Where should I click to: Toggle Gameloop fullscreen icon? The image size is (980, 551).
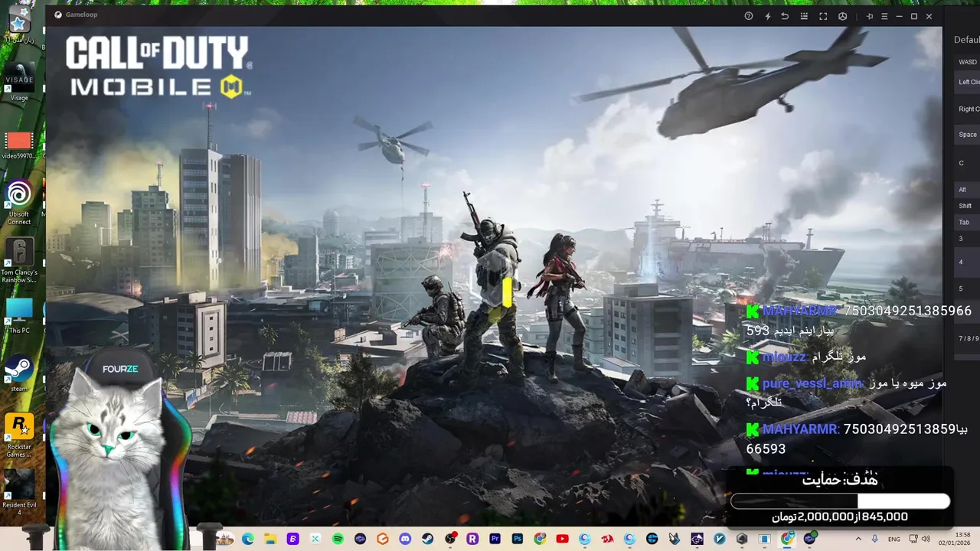[x=824, y=16]
